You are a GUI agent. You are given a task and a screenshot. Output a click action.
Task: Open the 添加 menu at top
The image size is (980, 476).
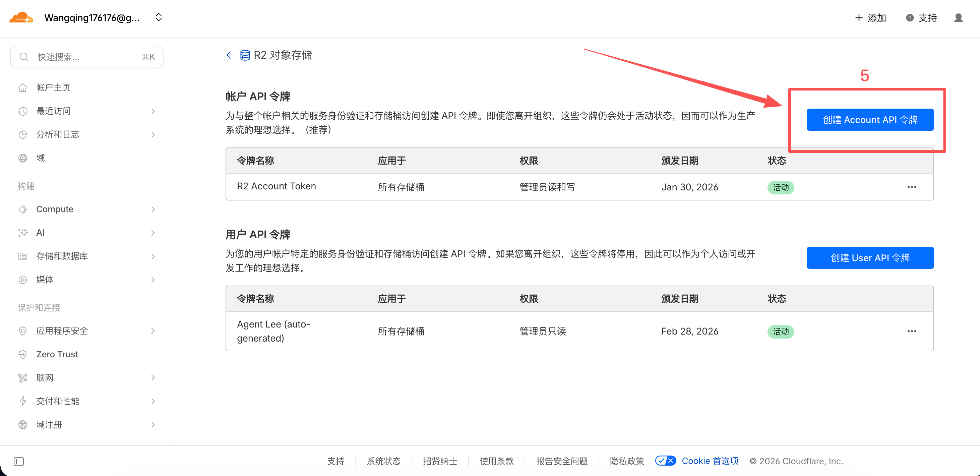pyautogui.click(x=870, y=18)
